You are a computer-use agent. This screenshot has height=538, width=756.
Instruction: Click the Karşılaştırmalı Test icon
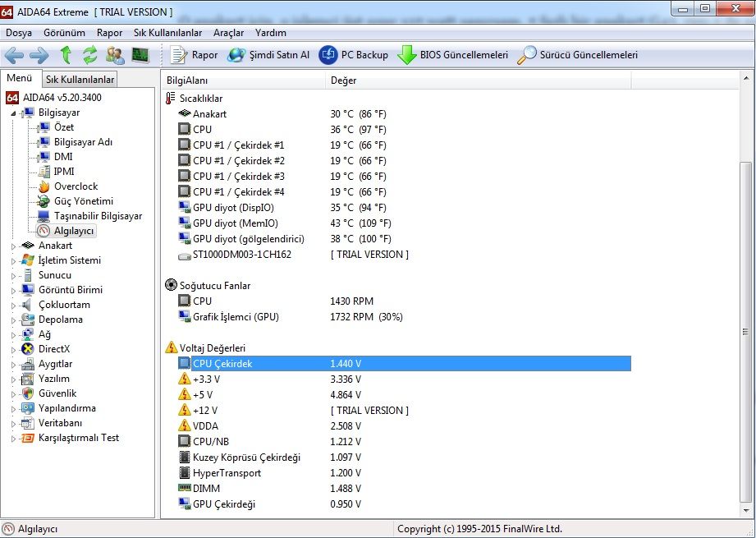point(28,438)
